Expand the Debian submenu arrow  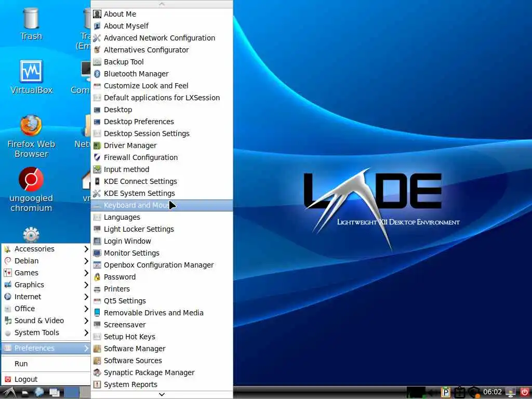(x=86, y=261)
